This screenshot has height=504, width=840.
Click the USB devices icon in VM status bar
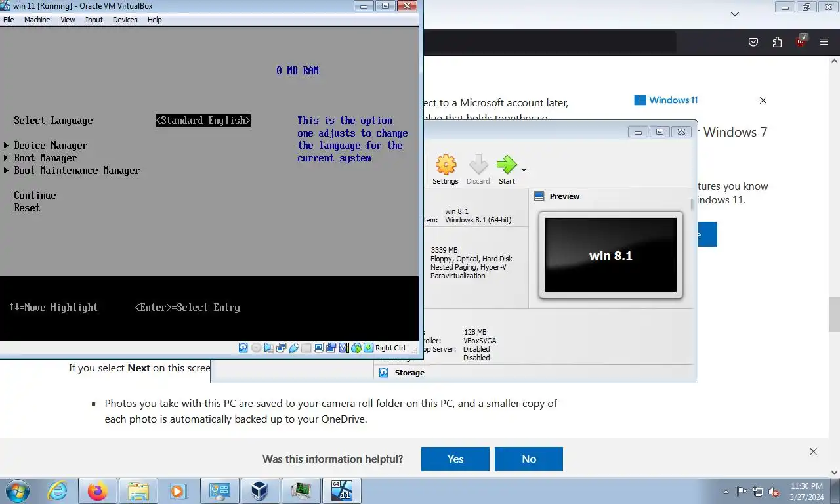click(294, 348)
